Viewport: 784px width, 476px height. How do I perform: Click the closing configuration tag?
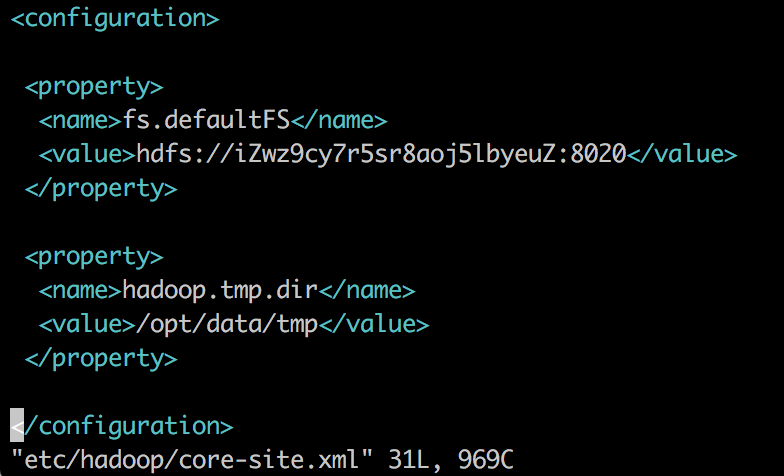tap(122, 426)
